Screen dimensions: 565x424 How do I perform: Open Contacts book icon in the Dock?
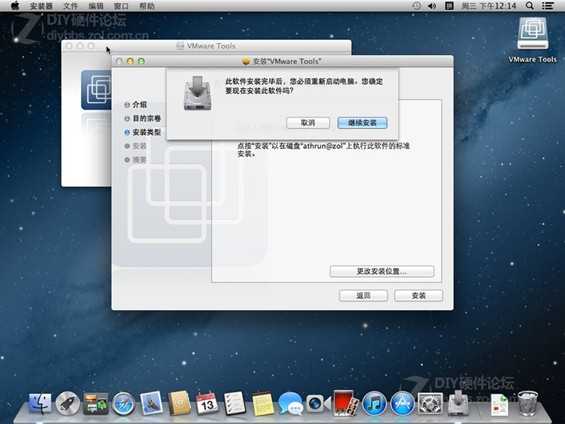point(179,403)
